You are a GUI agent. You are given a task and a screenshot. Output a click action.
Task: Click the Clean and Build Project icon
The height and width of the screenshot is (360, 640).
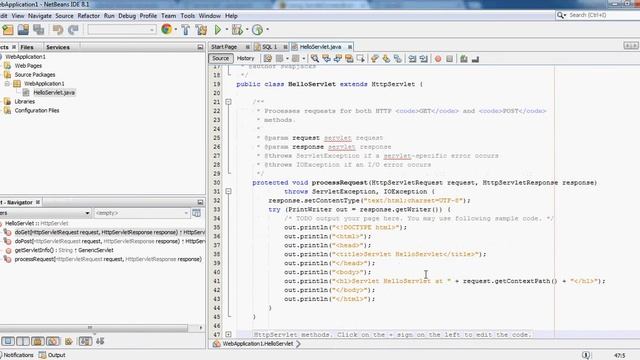[x=201, y=29]
